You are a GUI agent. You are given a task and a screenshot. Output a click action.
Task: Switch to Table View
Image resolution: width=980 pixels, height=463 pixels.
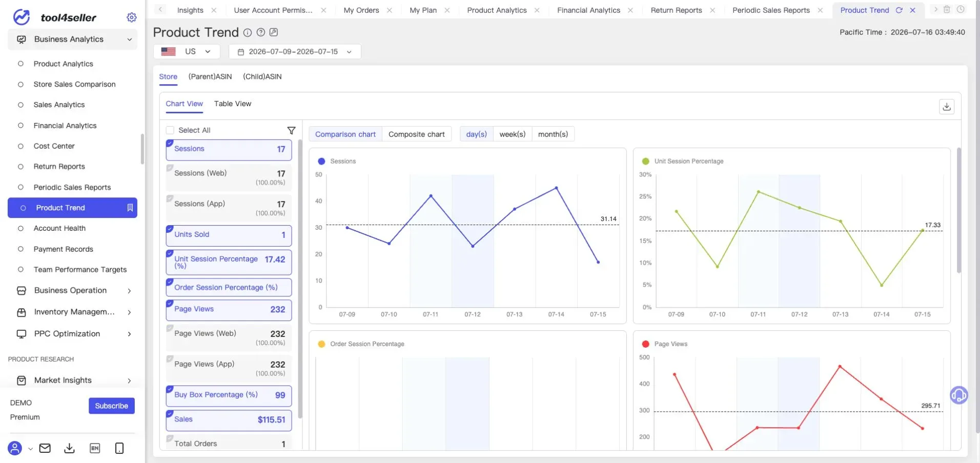(233, 104)
